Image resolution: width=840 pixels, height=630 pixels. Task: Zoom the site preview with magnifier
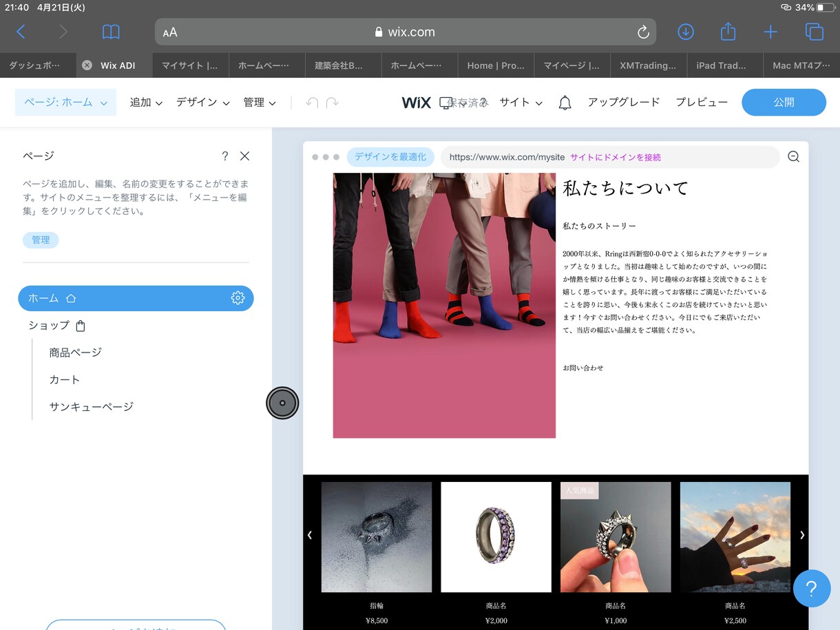click(793, 157)
